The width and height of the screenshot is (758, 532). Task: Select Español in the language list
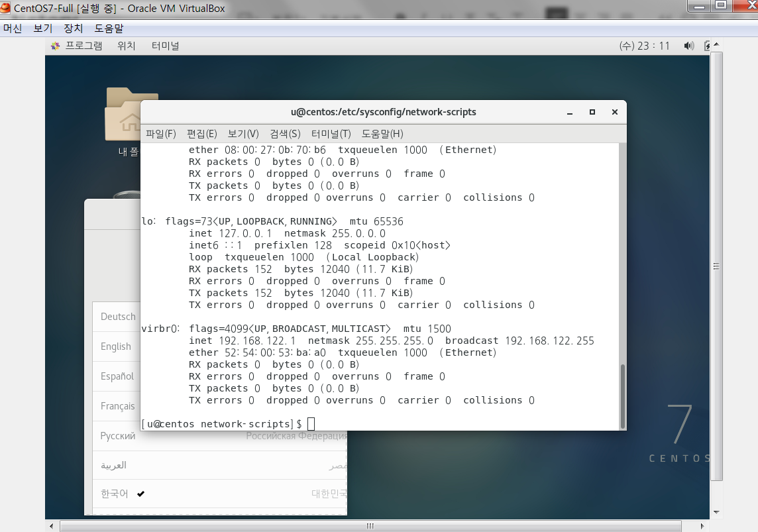pyautogui.click(x=117, y=376)
